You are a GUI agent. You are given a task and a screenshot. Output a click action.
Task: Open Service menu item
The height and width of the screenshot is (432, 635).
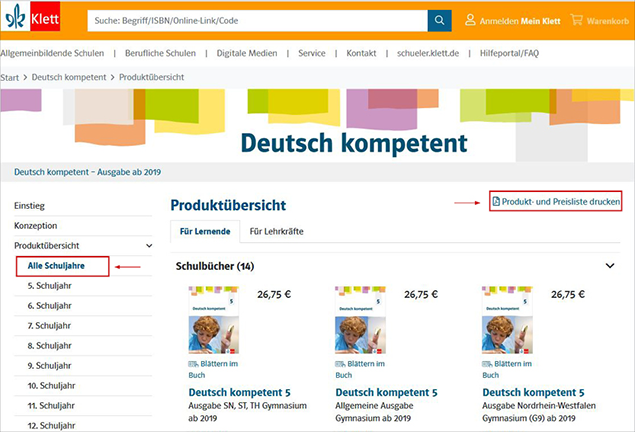pos(312,53)
